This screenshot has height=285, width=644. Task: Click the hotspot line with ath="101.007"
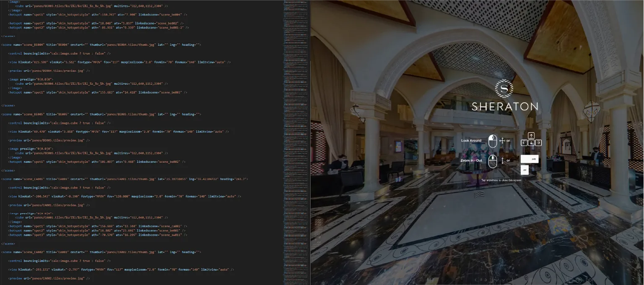tap(97, 162)
